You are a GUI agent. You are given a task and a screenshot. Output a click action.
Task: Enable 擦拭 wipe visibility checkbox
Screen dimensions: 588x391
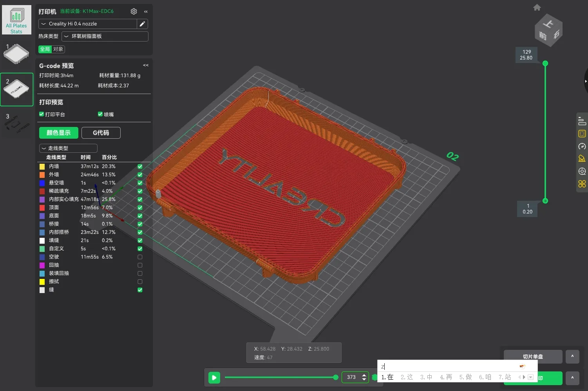pyautogui.click(x=140, y=282)
